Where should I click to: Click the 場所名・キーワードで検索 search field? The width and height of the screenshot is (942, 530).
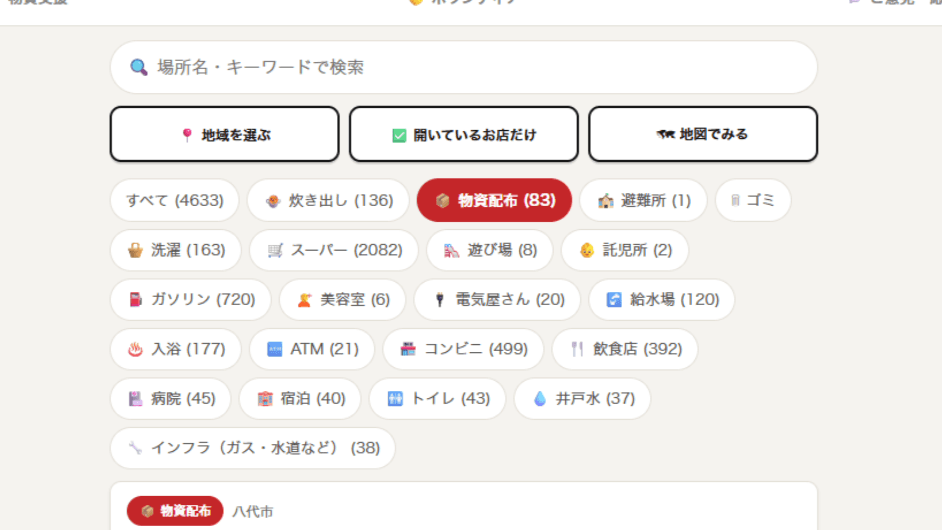pyautogui.click(x=464, y=67)
